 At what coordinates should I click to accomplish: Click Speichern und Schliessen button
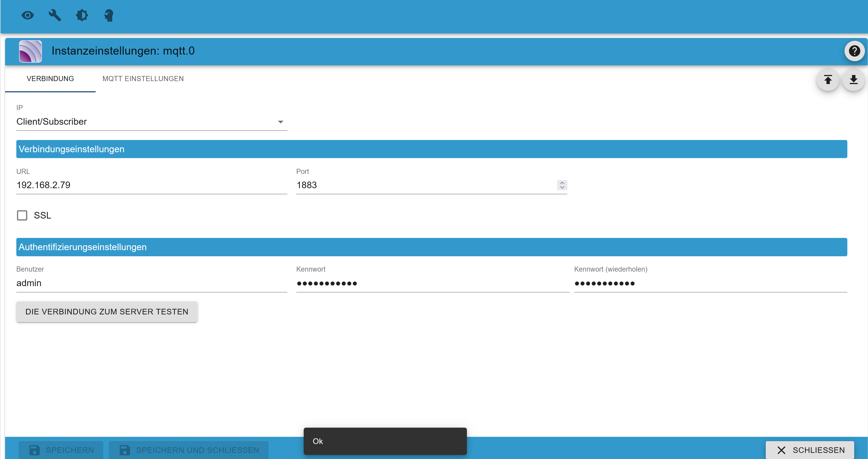point(189,450)
